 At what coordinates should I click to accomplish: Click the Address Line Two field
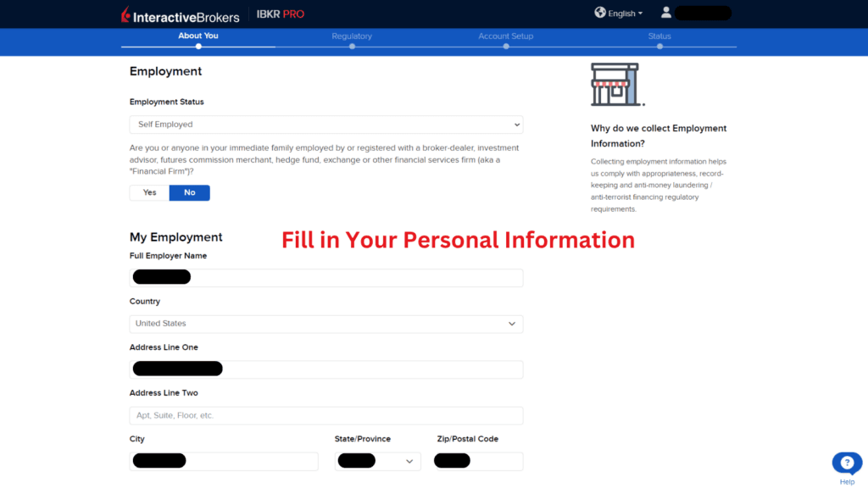325,415
